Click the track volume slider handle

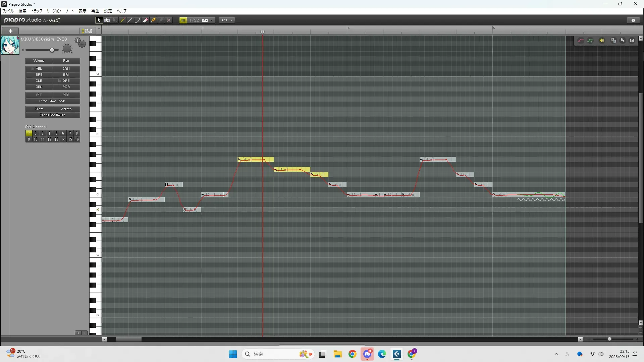coord(52,50)
